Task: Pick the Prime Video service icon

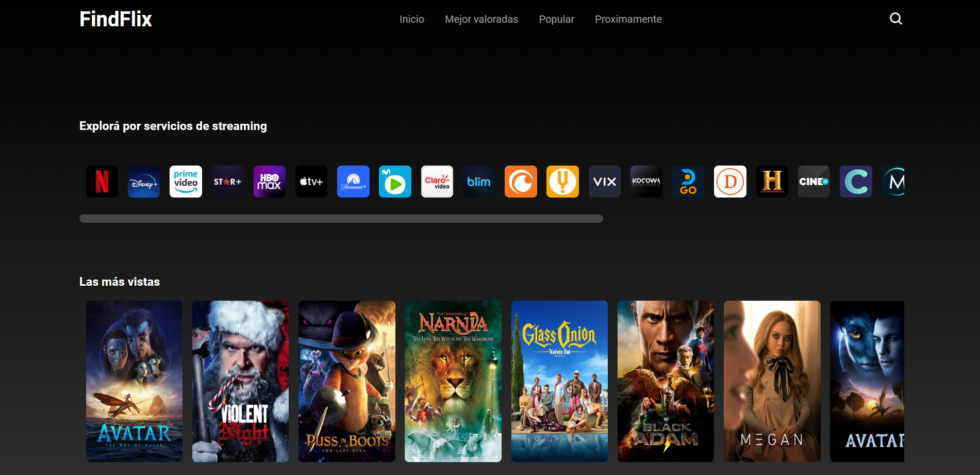Action: coord(186,182)
